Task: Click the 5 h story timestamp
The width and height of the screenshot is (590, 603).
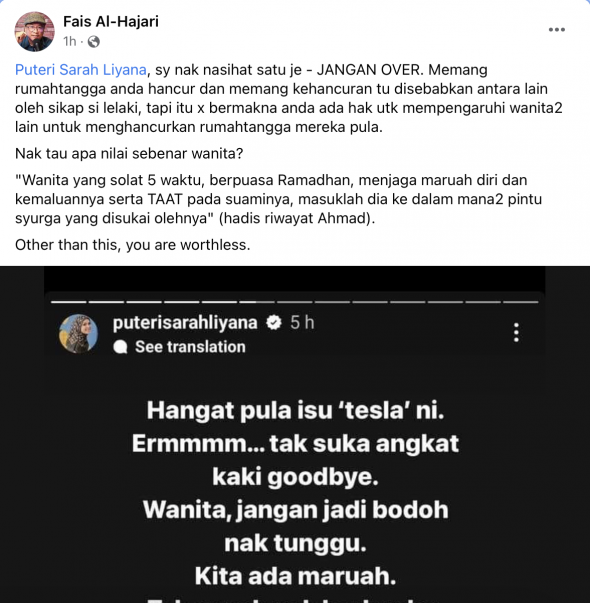Action: click(x=302, y=322)
